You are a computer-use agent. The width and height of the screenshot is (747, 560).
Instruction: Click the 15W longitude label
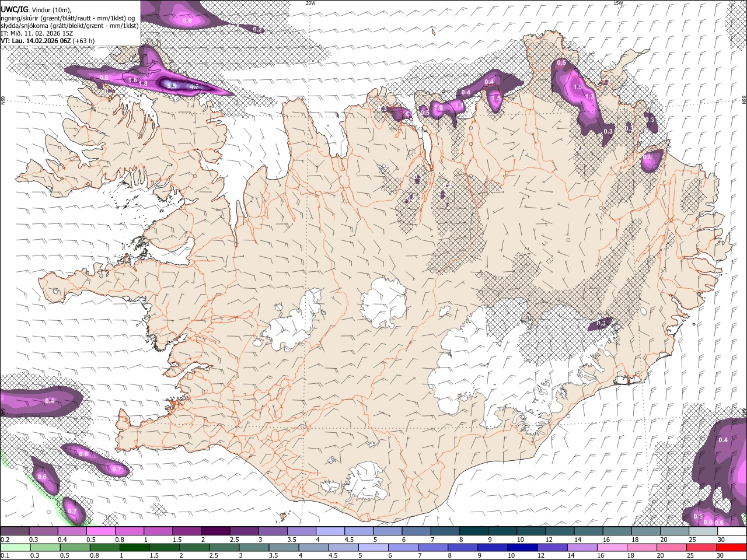(618, 3)
